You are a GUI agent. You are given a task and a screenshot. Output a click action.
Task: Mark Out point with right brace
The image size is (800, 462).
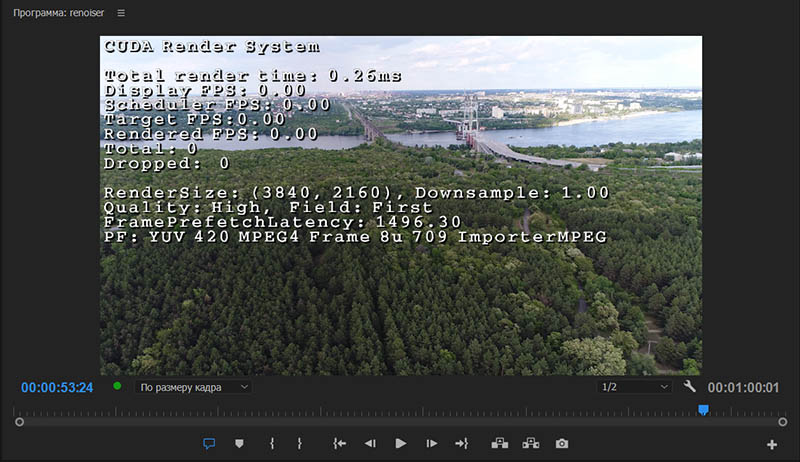[x=299, y=444]
